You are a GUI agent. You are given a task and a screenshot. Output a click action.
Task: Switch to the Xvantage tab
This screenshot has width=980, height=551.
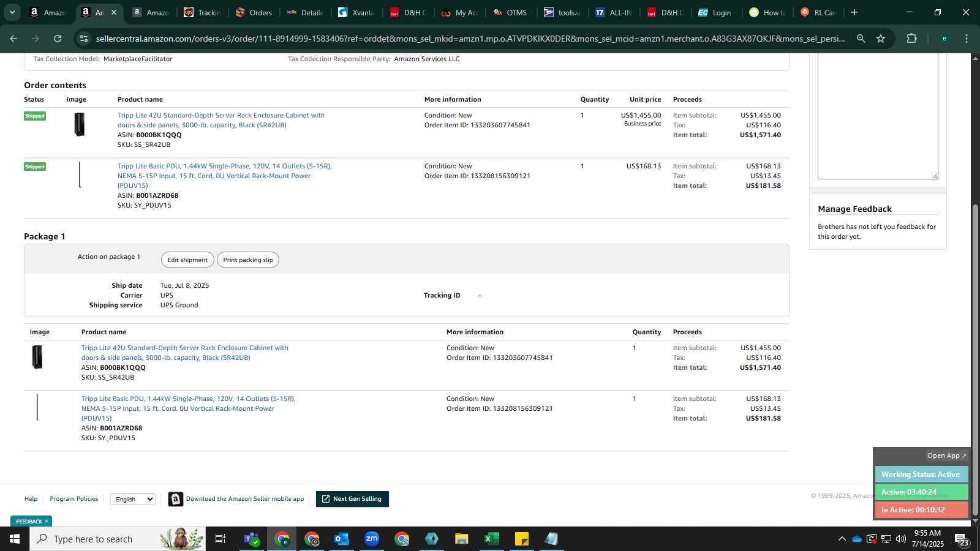[357, 12]
